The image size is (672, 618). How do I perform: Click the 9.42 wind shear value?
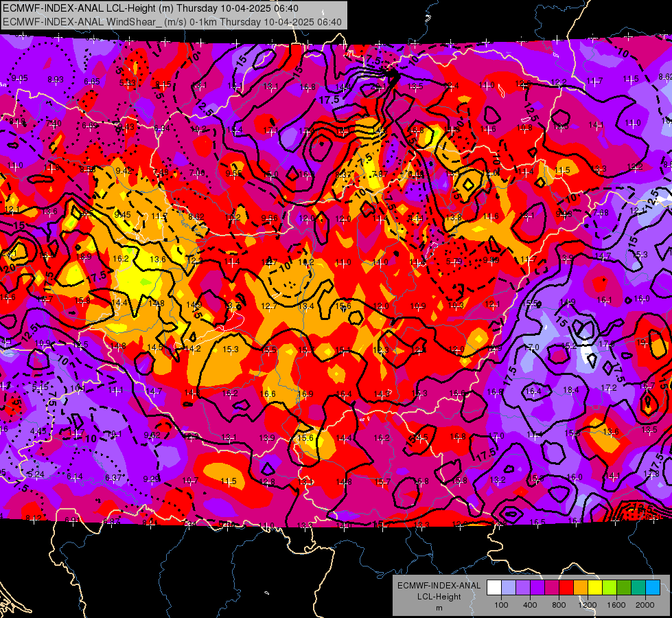(124, 171)
